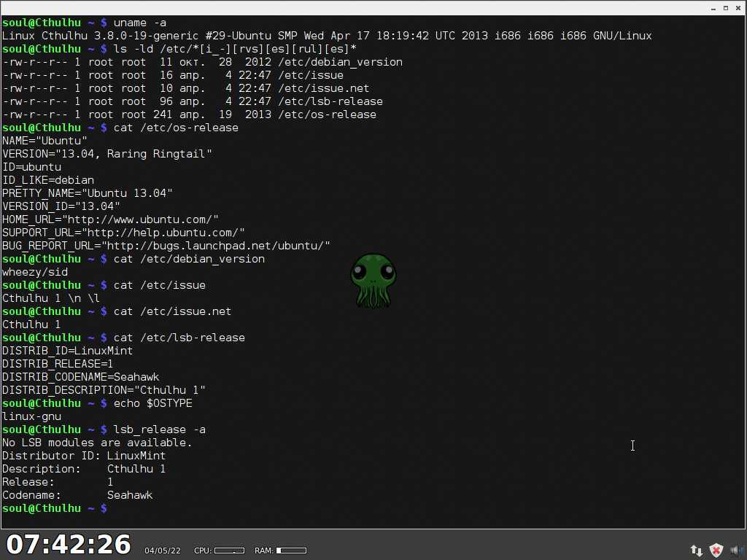Click the 'cat /etc/os-release' command
Screen dimensions: 747x560
(x=176, y=128)
